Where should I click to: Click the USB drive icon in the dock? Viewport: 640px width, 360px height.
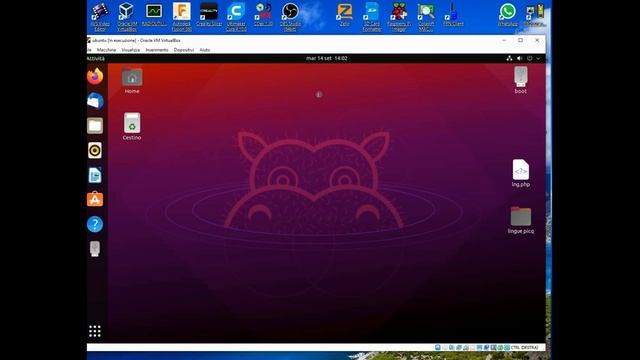[x=95, y=249]
